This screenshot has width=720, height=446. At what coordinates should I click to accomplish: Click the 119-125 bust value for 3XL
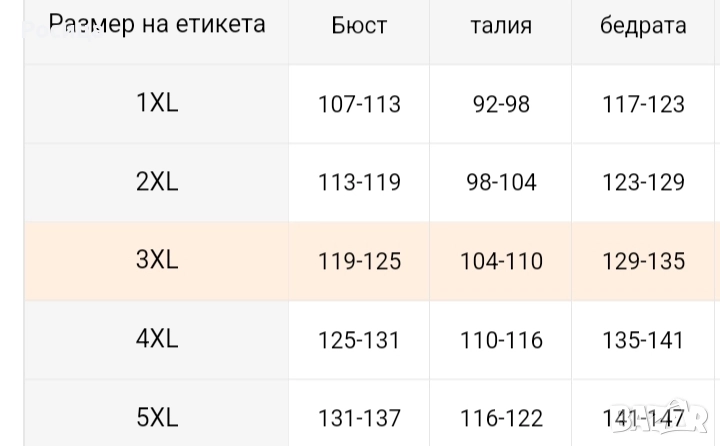[359, 261]
